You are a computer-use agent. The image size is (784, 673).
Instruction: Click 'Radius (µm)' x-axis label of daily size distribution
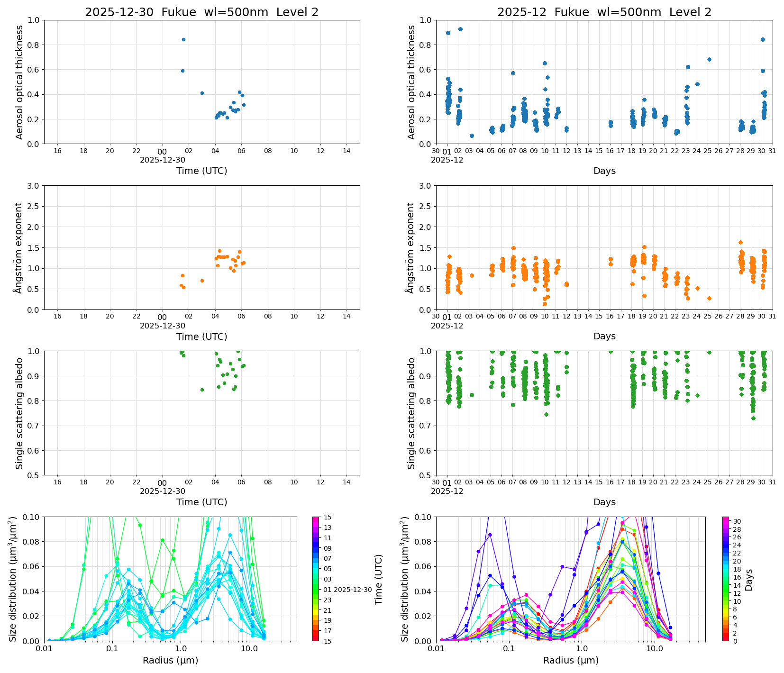coord(170,660)
